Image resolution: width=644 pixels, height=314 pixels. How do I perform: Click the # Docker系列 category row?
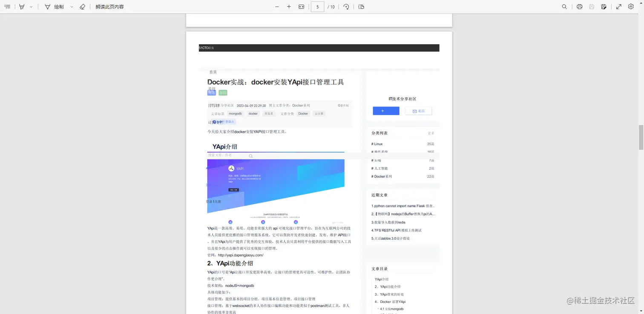402,177
